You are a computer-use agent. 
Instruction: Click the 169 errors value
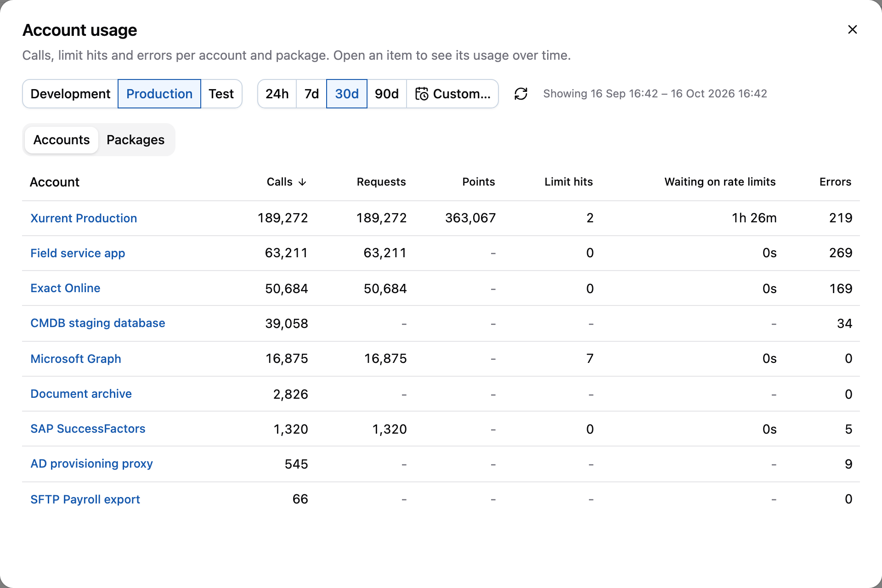[x=841, y=288]
